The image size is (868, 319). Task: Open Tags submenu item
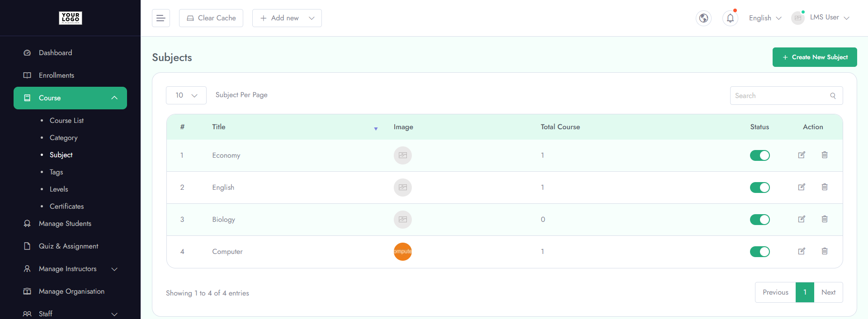point(56,172)
